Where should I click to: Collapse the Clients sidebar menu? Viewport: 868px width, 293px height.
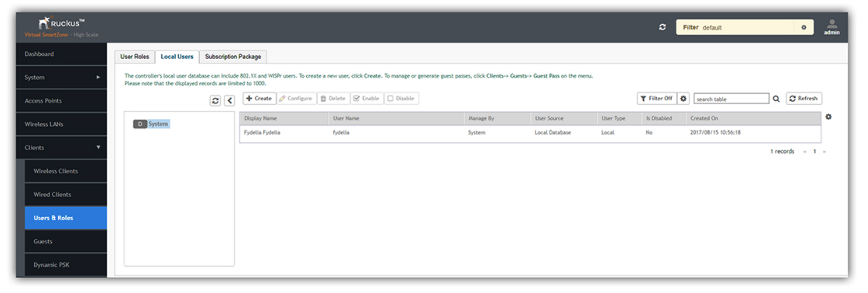61,148
